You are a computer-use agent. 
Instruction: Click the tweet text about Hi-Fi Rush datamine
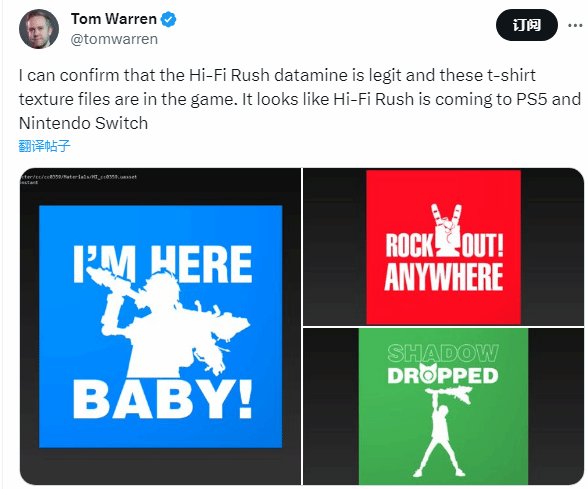(x=299, y=99)
